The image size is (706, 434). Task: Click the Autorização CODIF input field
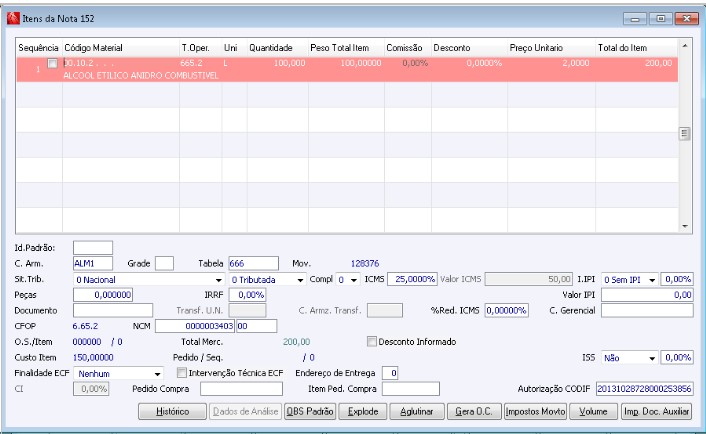pyautogui.click(x=644, y=389)
